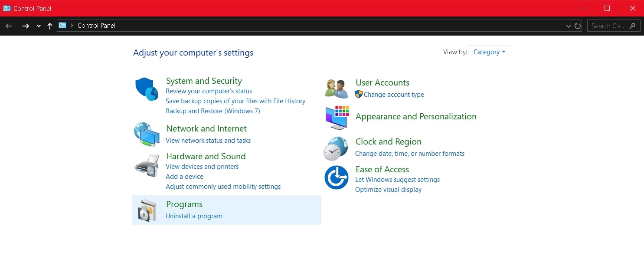Select the Appearance and Personalization display icon
This screenshot has width=644, height=263.
[337, 118]
